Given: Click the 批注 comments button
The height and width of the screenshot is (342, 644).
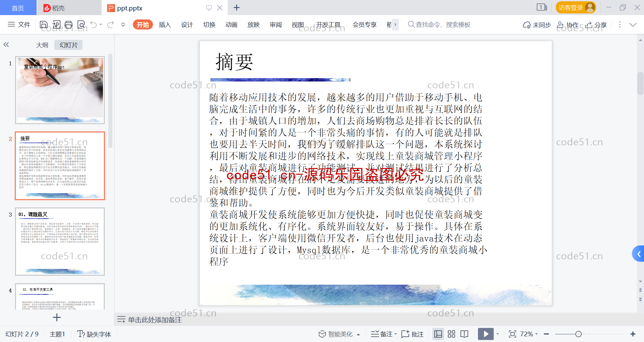Looking at the screenshot, I should (413, 334).
